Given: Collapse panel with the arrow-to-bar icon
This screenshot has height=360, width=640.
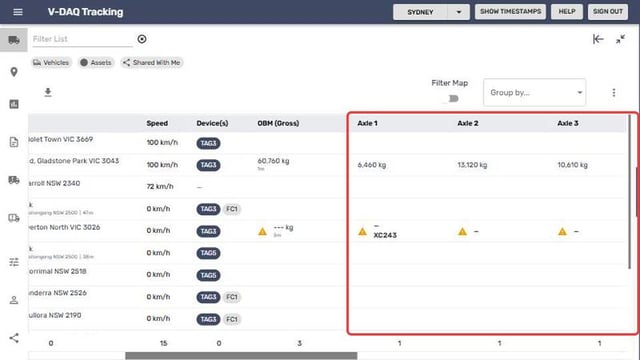Looking at the screenshot, I should coord(598,39).
